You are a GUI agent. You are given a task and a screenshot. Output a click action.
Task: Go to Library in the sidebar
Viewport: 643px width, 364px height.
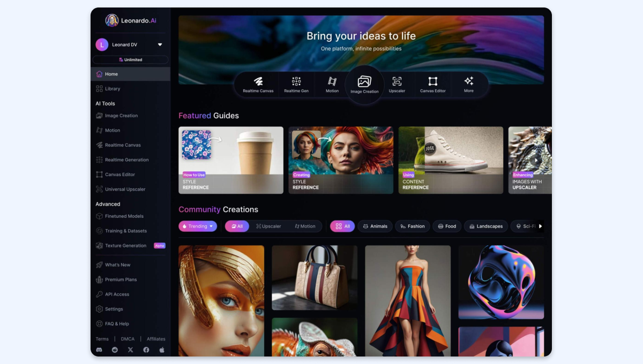pos(113,89)
